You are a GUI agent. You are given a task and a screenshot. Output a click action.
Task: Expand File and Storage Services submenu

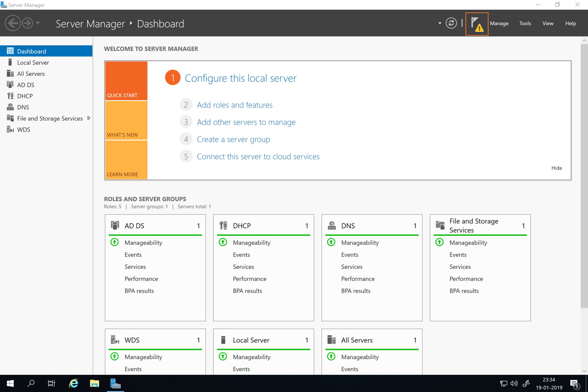pos(89,118)
